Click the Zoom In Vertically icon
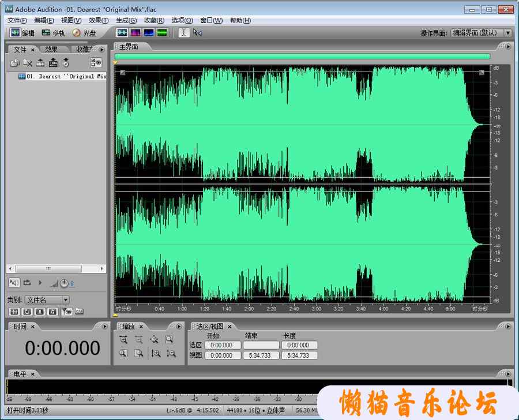This screenshot has width=519, height=420. (x=156, y=354)
